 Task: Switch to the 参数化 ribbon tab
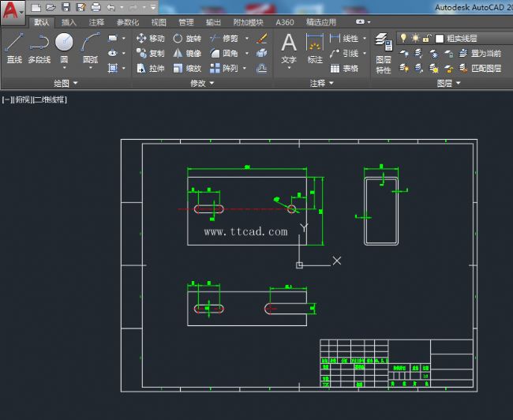click(128, 22)
